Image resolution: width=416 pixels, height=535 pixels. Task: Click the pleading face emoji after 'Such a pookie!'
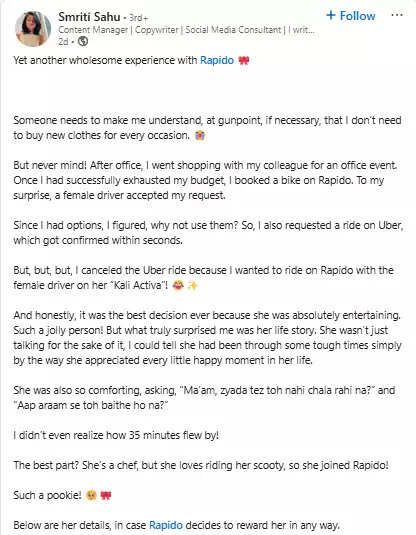tap(91, 495)
